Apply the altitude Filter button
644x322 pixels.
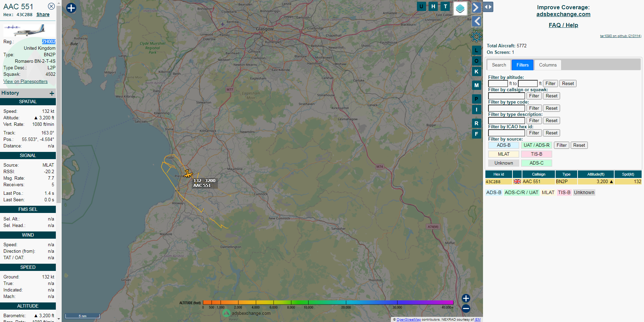pyautogui.click(x=550, y=83)
